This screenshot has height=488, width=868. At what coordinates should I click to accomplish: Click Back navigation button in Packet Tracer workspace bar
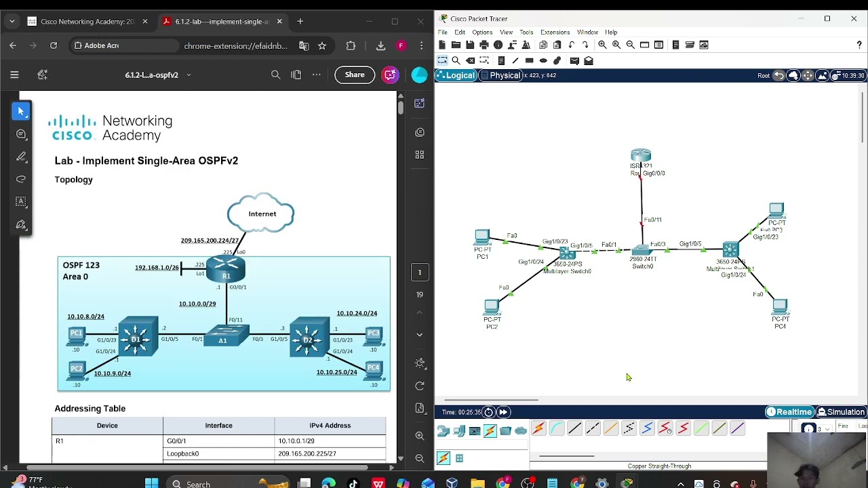coord(779,75)
